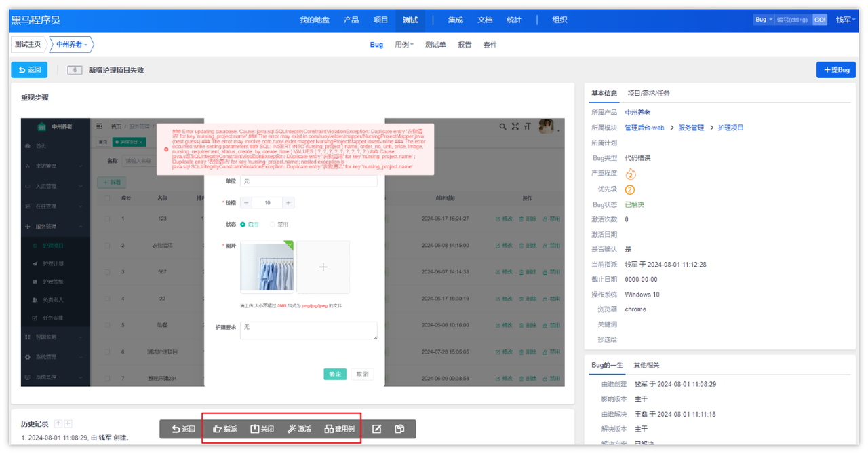Activate the bug using 激活
Image resolution: width=868 pixels, height=454 pixels.
pyautogui.click(x=299, y=429)
